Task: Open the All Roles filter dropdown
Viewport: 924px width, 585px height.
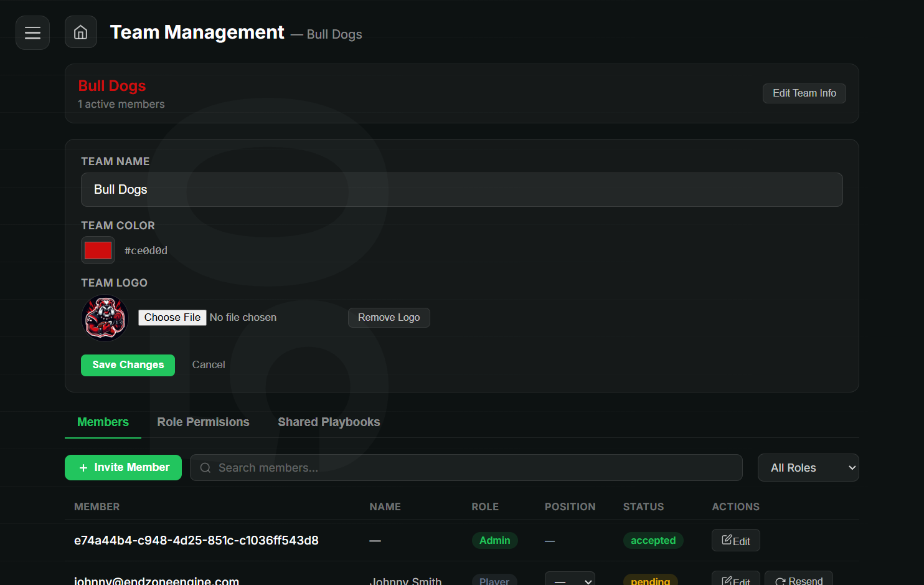Action: [808, 468]
